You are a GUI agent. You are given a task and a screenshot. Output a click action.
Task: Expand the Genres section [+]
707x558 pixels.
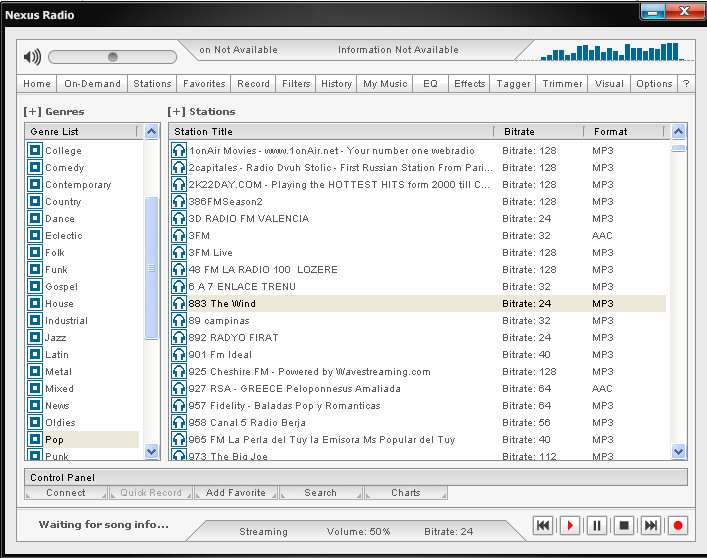pos(32,111)
